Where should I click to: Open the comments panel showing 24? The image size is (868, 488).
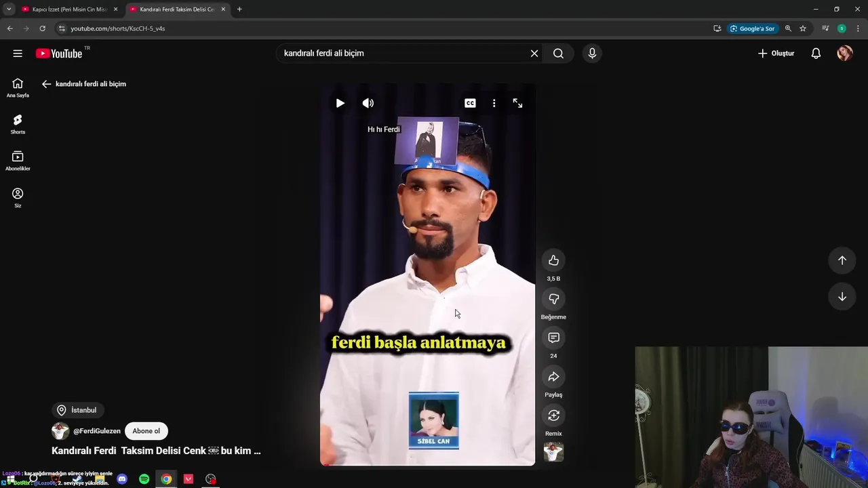(x=553, y=338)
